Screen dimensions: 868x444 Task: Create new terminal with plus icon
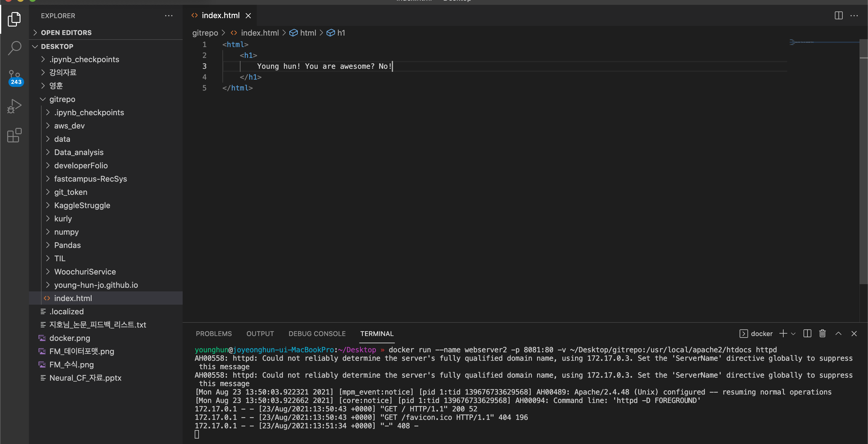click(783, 333)
